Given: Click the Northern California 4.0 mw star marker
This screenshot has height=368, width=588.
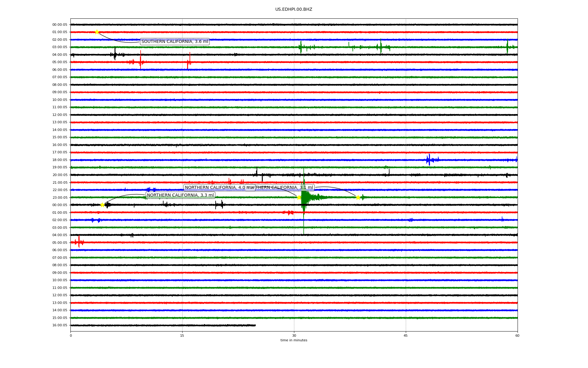Looking at the screenshot, I should (299, 197).
